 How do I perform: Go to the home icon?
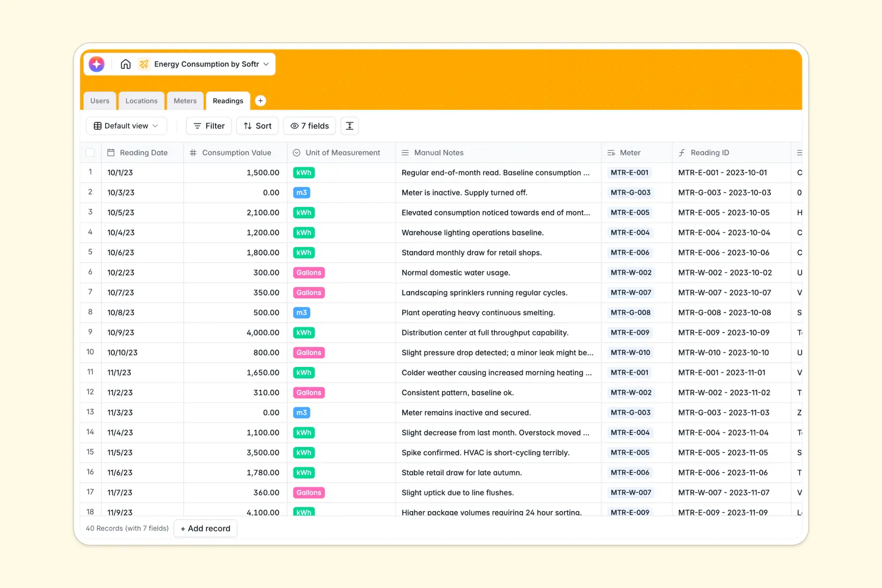[x=126, y=64]
